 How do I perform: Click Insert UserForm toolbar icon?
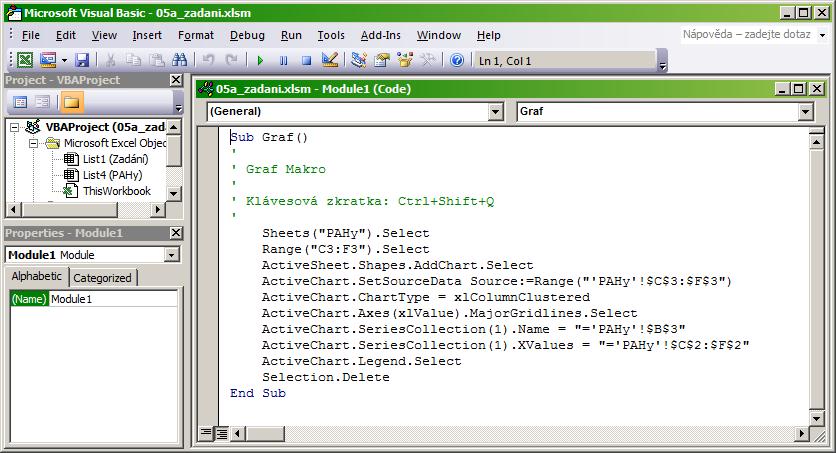48,60
